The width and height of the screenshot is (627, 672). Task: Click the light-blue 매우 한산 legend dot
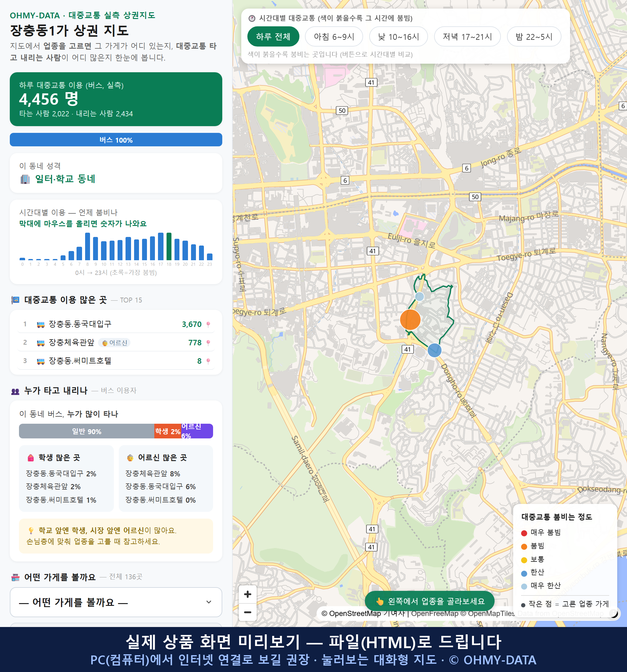pyautogui.click(x=524, y=587)
